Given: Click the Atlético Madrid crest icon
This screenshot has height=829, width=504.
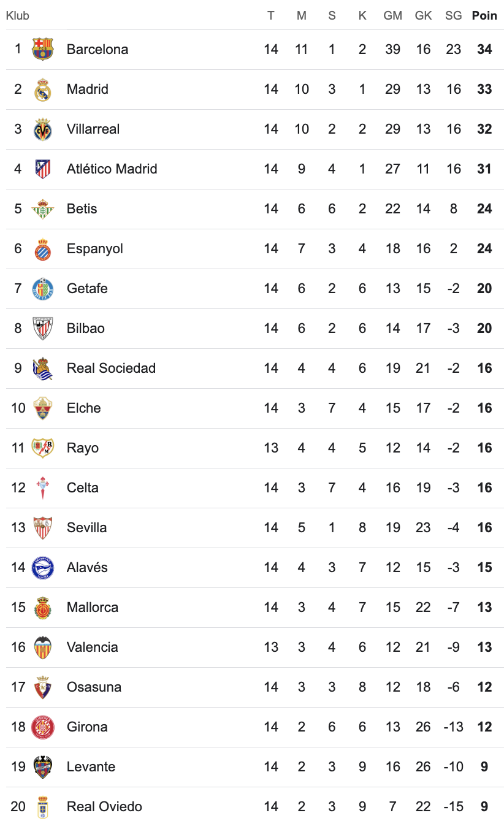Looking at the screenshot, I should tap(43, 169).
